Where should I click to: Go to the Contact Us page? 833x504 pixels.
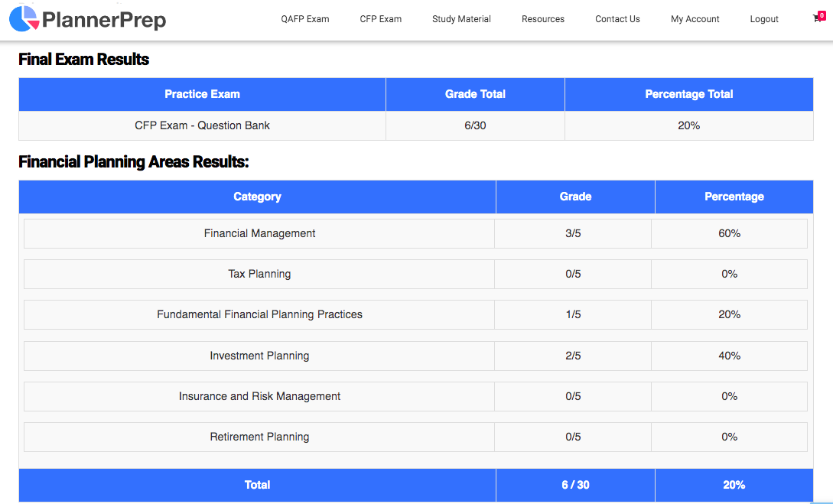click(x=617, y=18)
